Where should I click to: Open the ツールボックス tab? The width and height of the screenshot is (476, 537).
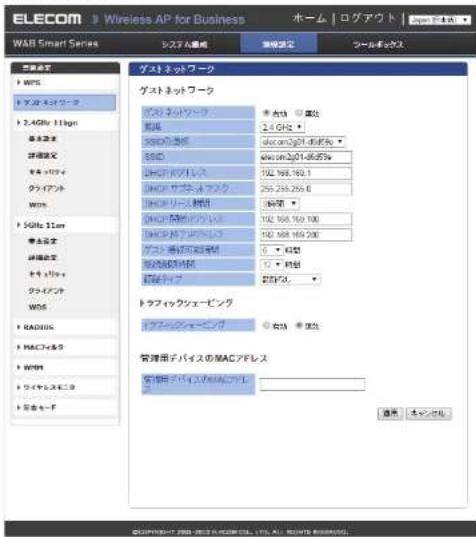coord(378,44)
